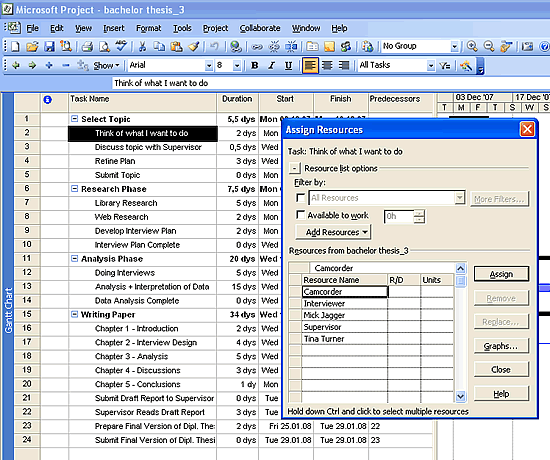This screenshot has width=550, height=460.
Task: Link the selected tasks (chain icon)
Action: point(257,46)
